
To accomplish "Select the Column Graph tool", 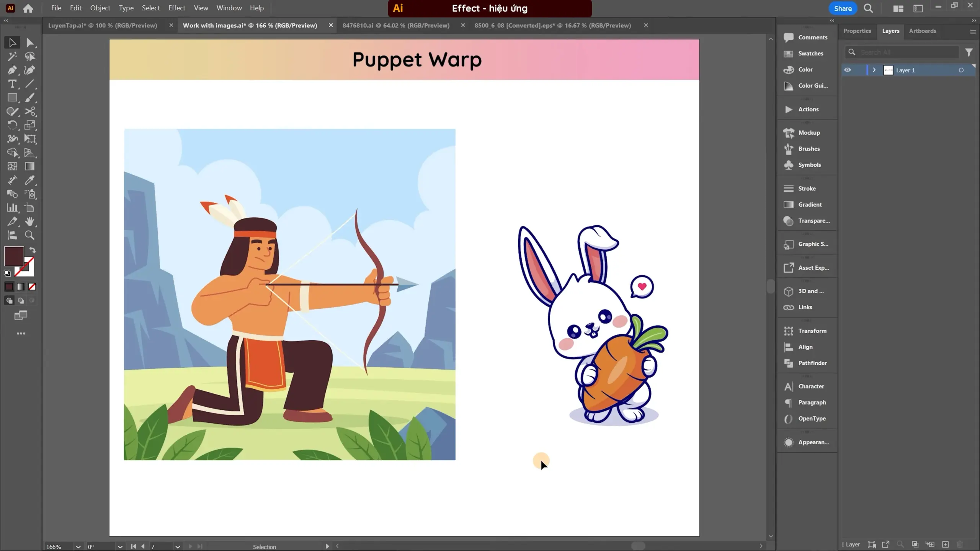I will (x=12, y=208).
